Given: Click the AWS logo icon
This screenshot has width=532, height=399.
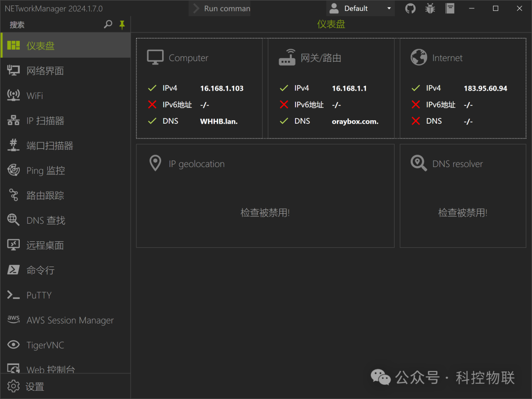Looking at the screenshot, I should coord(14,319).
